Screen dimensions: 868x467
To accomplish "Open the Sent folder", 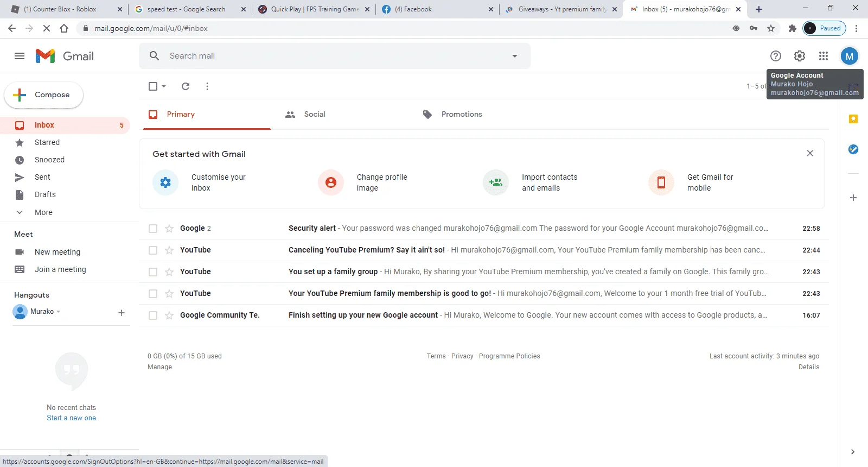I will coord(65,177).
